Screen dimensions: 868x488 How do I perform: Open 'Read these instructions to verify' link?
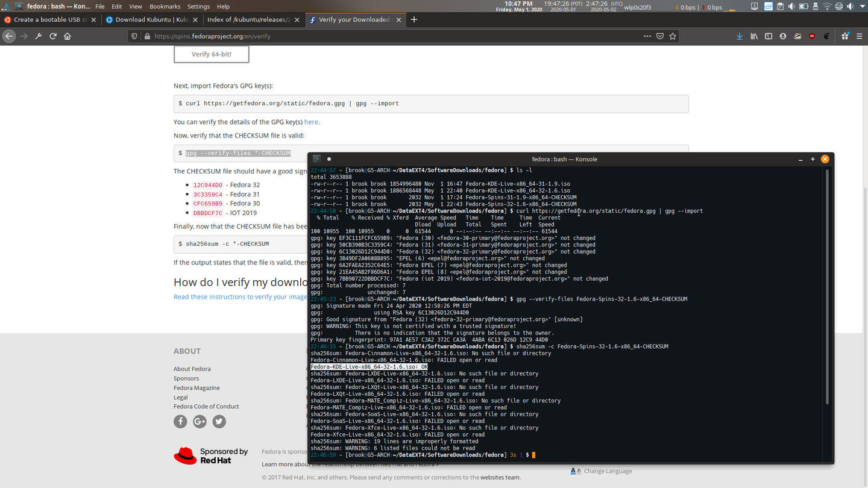pyautogui.click(x=241, y=296)
